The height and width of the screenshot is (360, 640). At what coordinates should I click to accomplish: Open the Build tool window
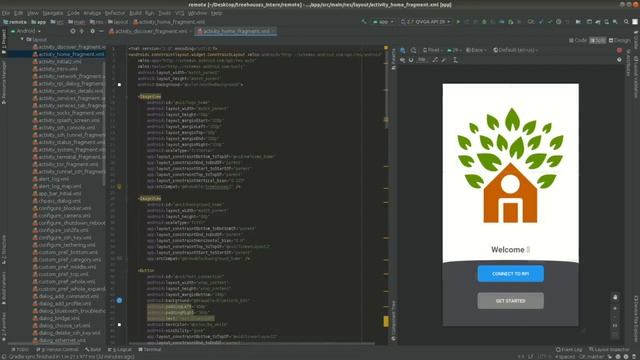(x=93, y=350)
